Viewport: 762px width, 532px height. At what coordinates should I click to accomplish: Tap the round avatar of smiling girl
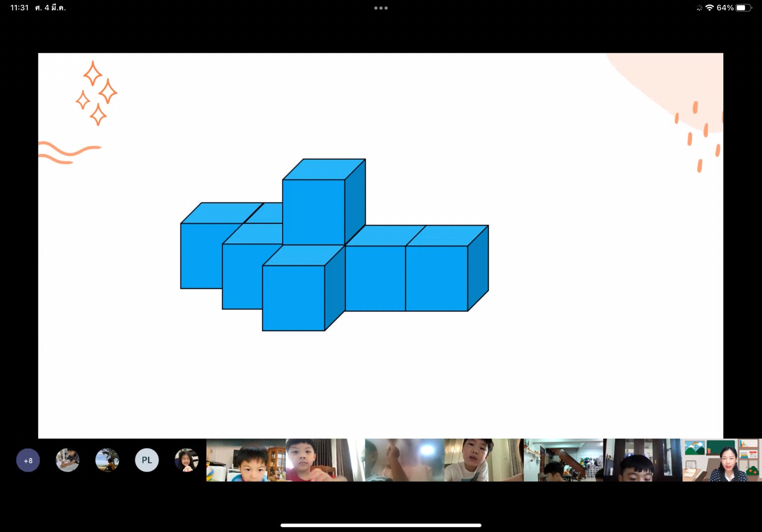tap(187, 460)
